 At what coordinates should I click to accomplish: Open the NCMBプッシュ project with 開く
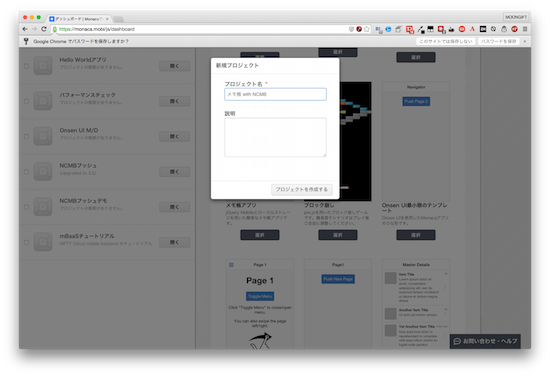[174, 172]
